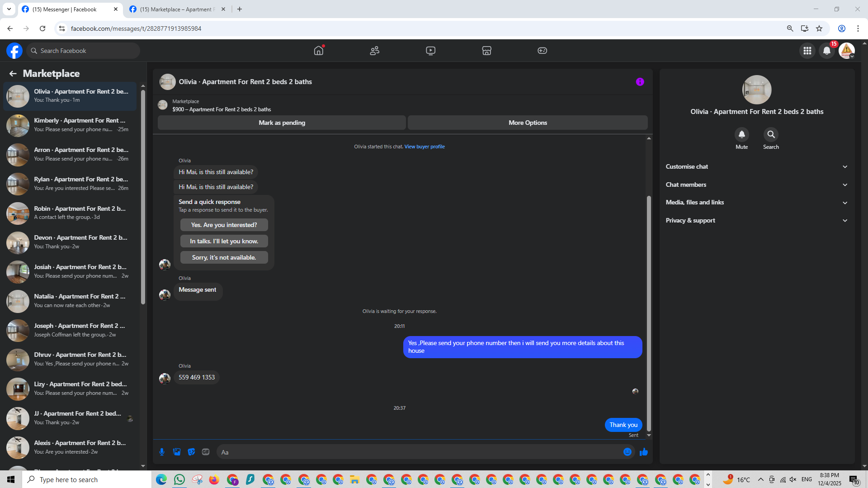Send quick response 'Yes. Are you interested?'
Viewport: 868px width, 488px height.
(x=224, y=225)
